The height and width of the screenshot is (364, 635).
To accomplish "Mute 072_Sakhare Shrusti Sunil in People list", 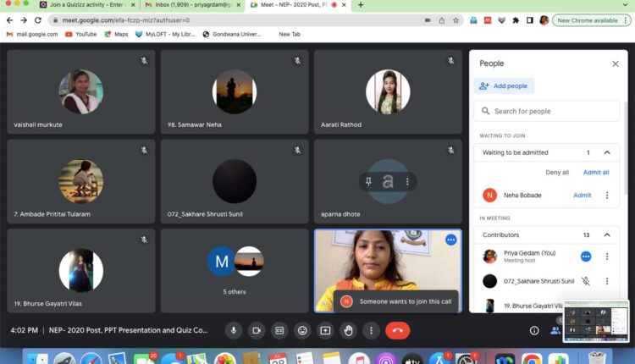I will click(585, 281).
